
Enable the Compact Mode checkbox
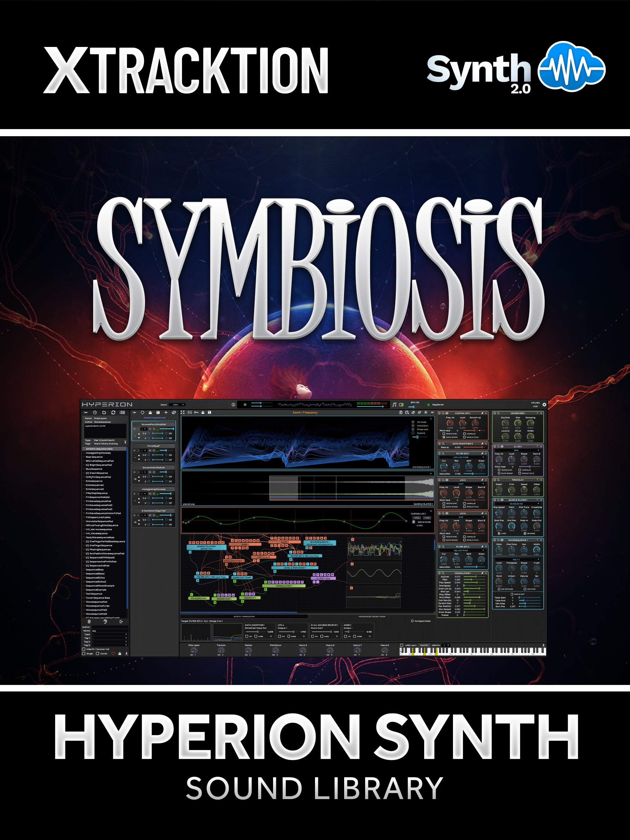point(412,621)
